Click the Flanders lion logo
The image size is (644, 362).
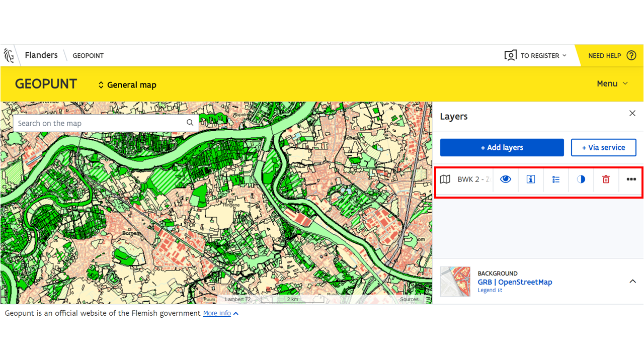9,55
